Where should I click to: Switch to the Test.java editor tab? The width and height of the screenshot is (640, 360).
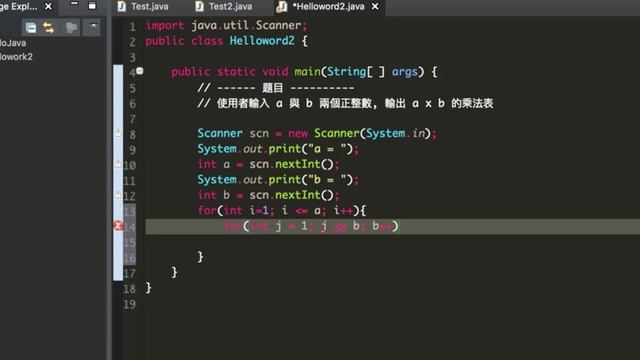[144, 7]
